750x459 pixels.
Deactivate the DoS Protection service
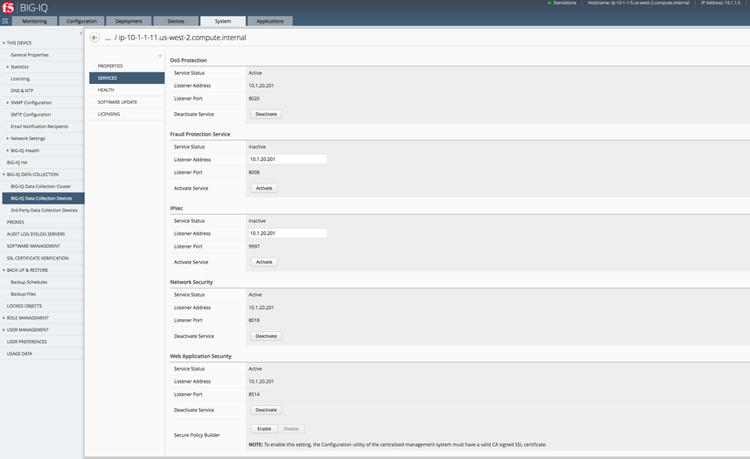pyautogui.click(x=266, y=114)
